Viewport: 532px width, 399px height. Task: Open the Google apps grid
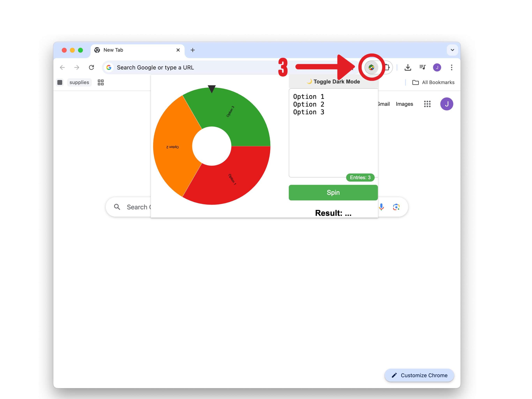(x=427, y=104)
